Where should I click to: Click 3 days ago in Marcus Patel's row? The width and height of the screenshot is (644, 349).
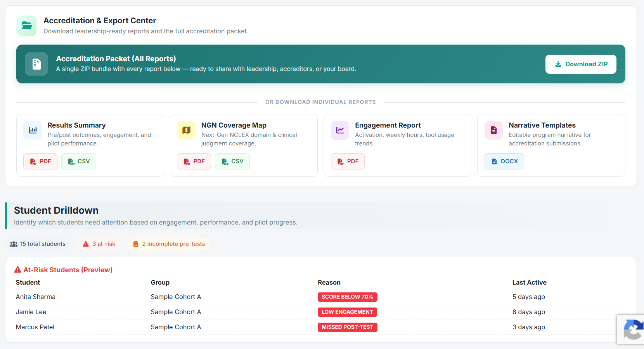pyautogui.click(x=529, y=327)
